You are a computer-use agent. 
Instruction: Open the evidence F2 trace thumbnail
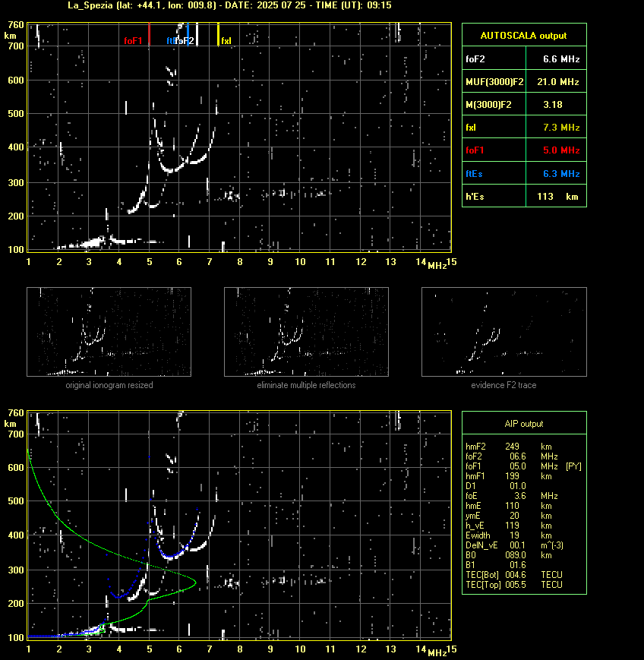(x=504, y=332)
